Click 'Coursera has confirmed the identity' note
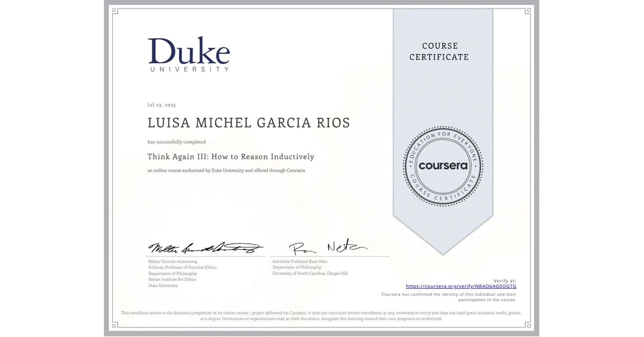Screen dimensions: 644x337 449,297
